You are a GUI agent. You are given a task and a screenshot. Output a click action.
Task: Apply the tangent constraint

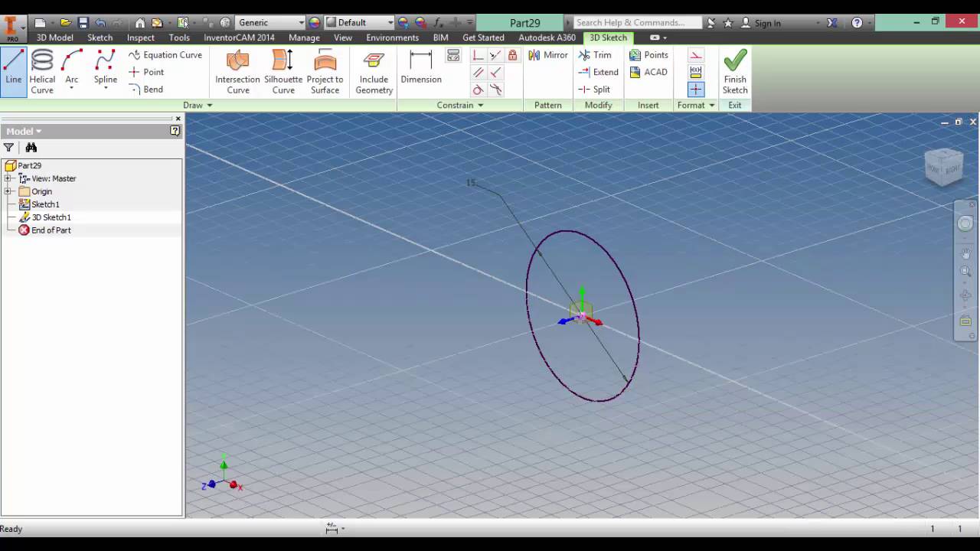pos(478,90)
